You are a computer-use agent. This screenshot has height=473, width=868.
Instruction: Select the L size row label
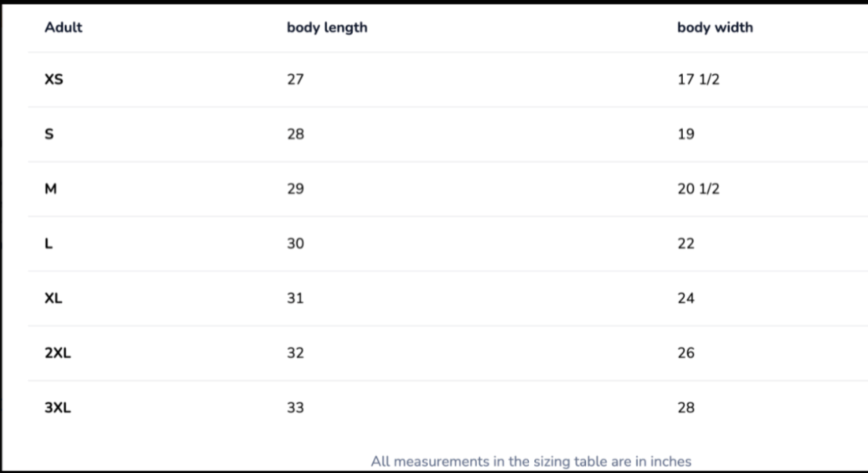point(48,243)
